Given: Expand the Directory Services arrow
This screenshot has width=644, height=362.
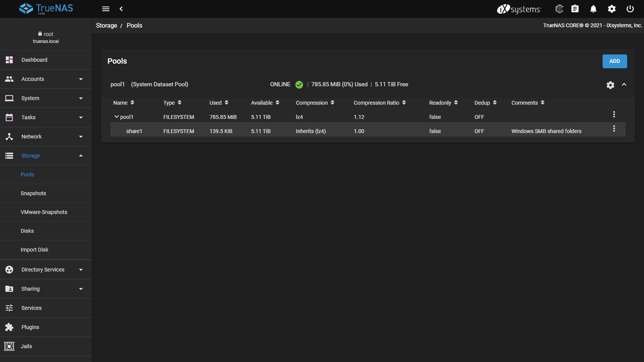Looking at the screenshot, I should [x=81, y=270].
